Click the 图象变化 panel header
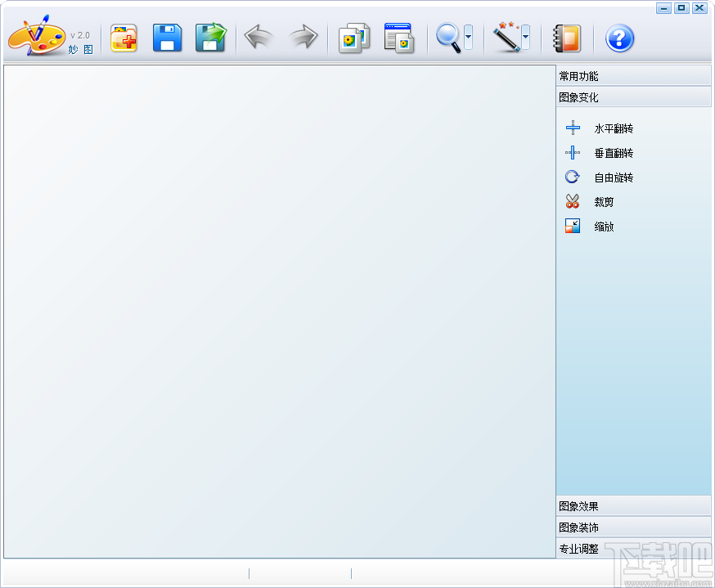Viewport: 715px width, 588px height. pos(633,97)
